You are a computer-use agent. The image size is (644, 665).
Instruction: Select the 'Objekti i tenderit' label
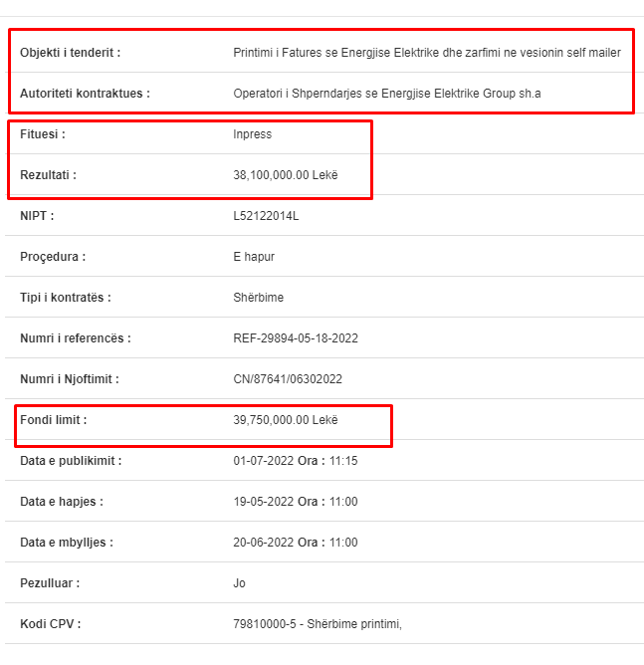pyautogui.click(x=71, y=53)
